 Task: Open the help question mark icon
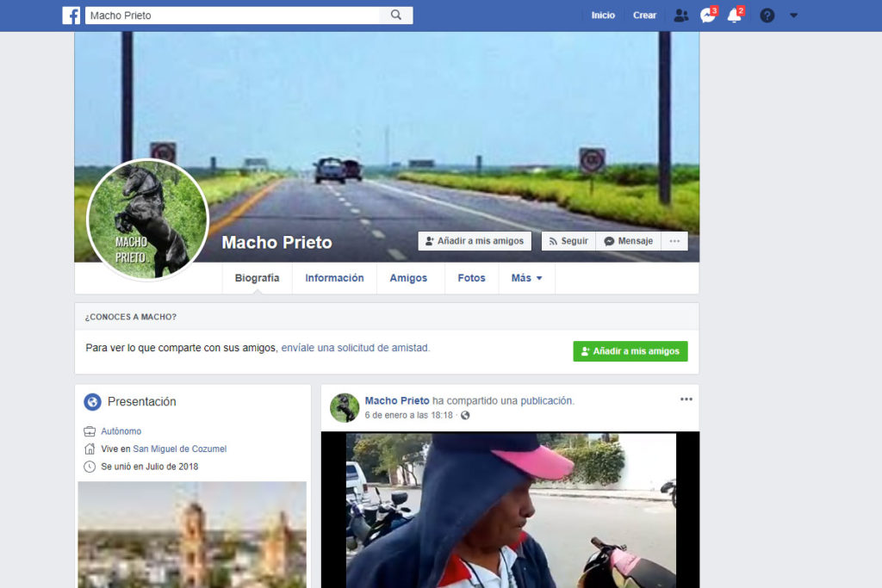point(767,15)
